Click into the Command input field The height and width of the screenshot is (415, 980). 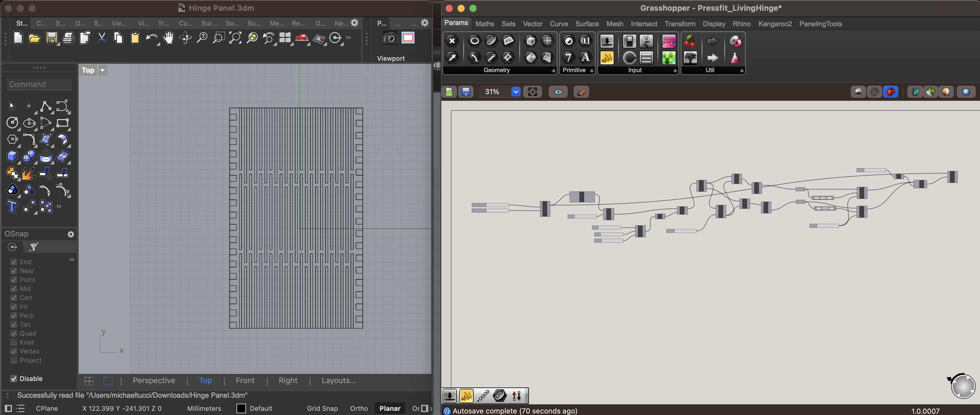click(x=39, y=84)
